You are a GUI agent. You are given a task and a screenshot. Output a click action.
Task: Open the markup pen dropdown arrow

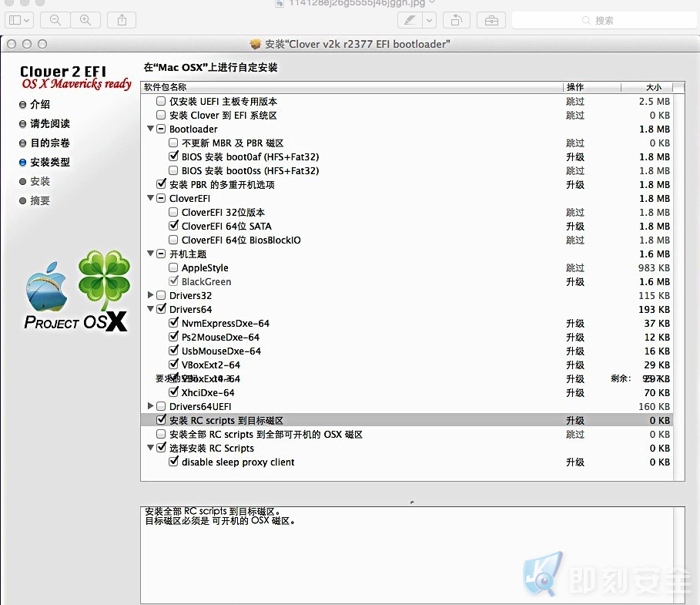430,20
